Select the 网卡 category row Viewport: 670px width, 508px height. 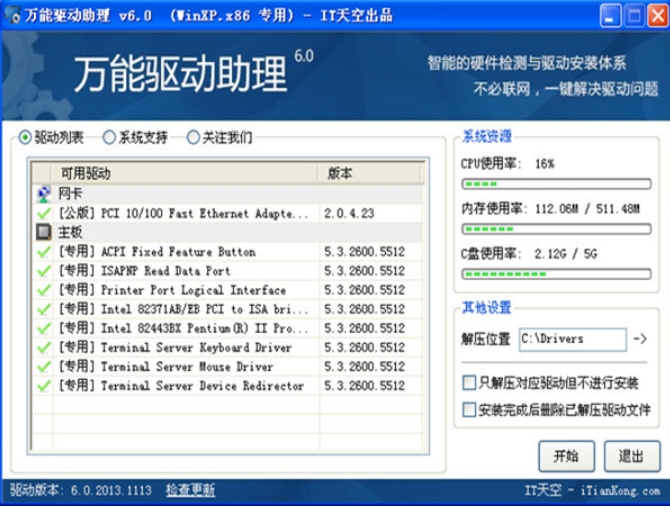pos(229,194)
